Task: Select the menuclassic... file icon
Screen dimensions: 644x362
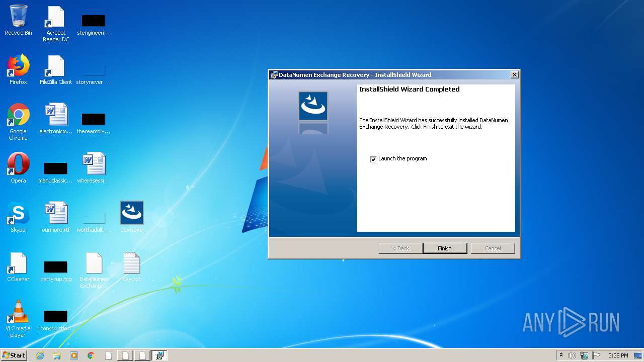Action: coord(56,173)
